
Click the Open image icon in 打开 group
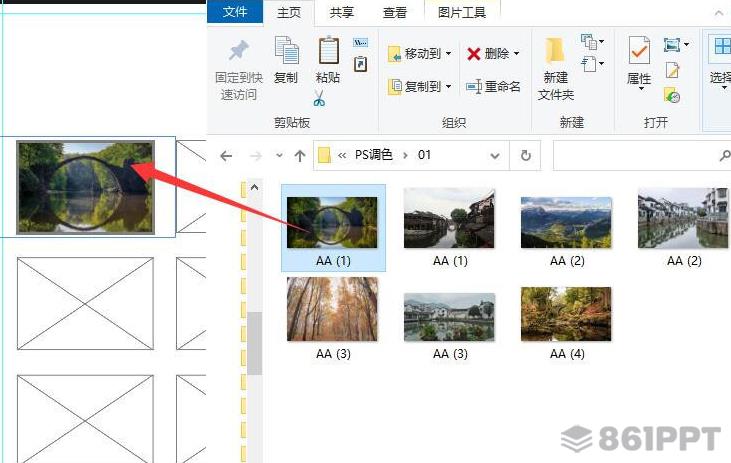tap(672, 45)
